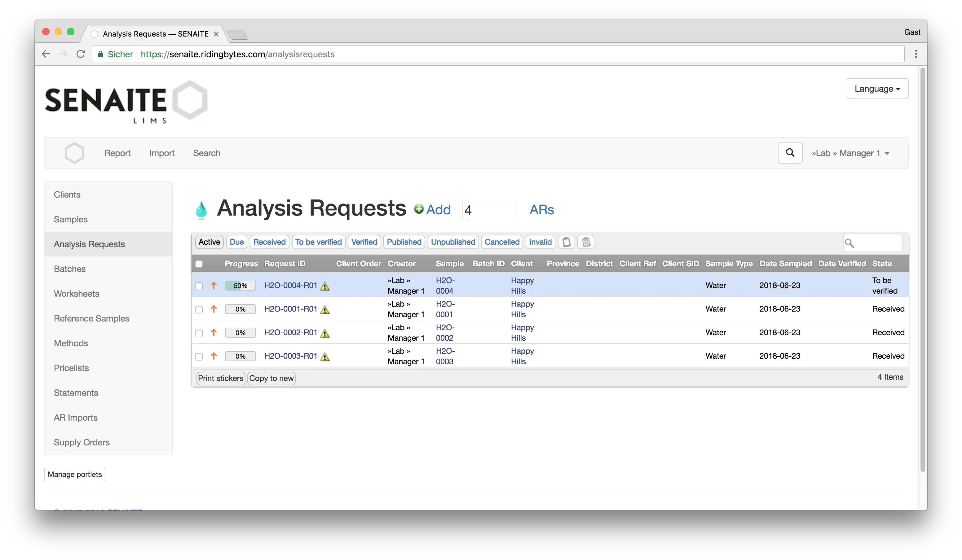Select the Verified tab filter

364,242
